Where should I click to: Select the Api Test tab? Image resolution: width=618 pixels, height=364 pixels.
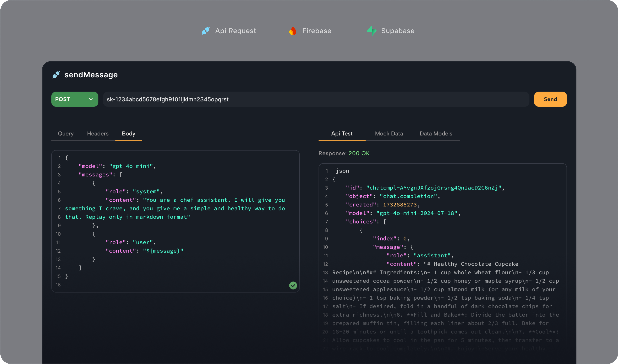(x=342, y=133)
